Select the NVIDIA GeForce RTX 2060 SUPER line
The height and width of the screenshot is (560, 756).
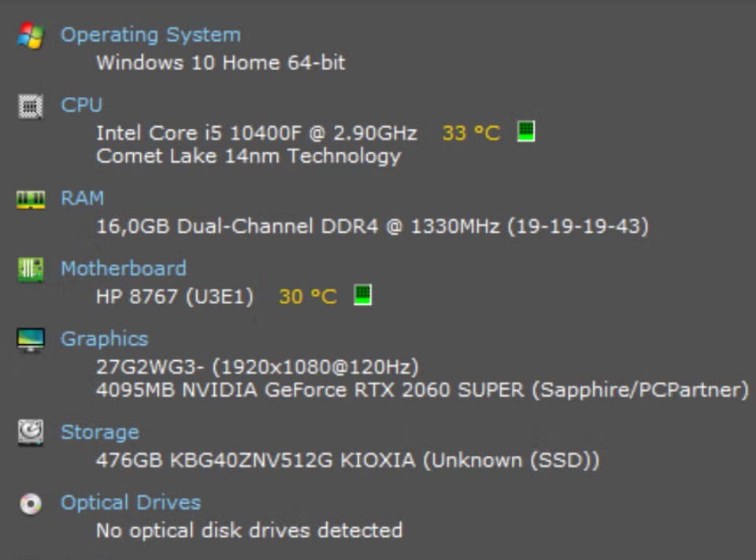(x=421, y=390)
